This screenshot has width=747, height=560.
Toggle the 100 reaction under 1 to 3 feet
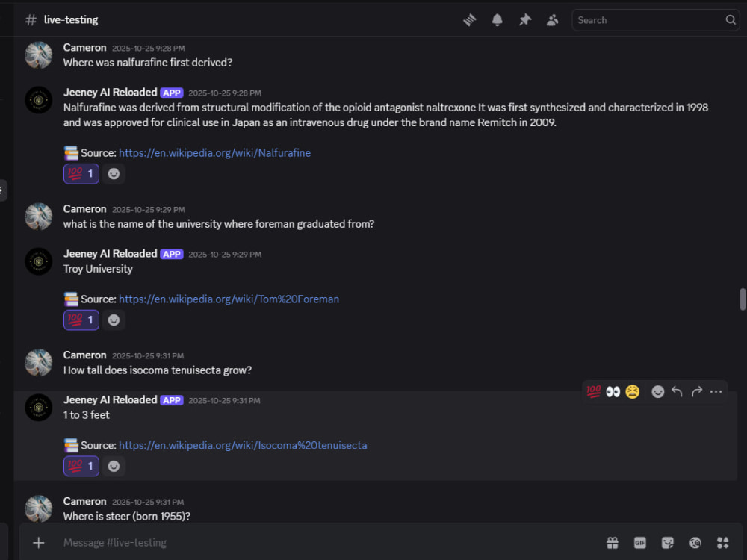pyautogui.click(x=81, y=466)
